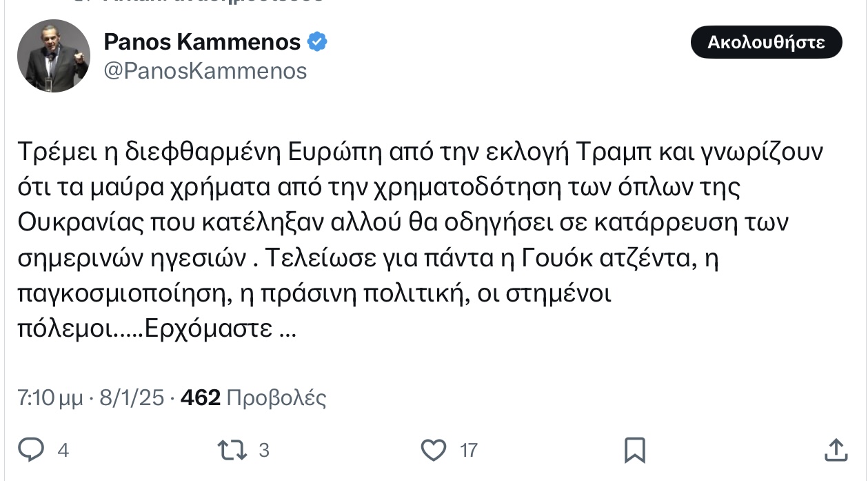Open the tweet timestamp 7:10 μμ link
868x481 pixels.
click(50, 397)
